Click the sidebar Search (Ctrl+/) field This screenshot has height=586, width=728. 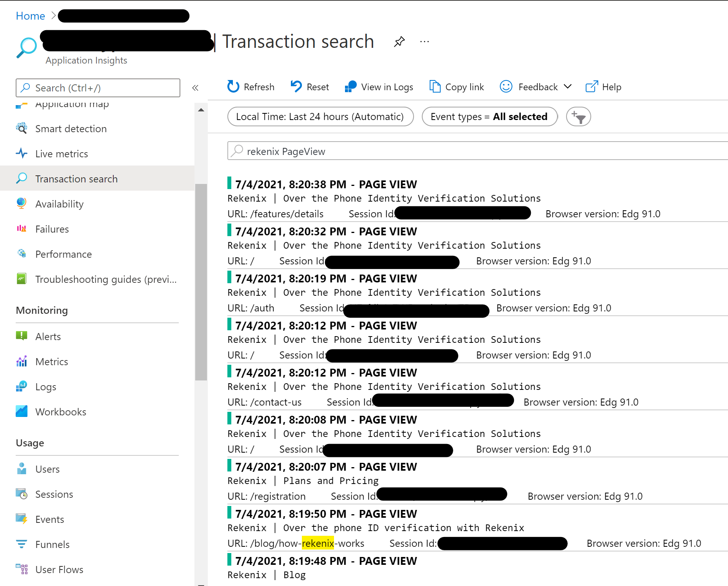98,88
